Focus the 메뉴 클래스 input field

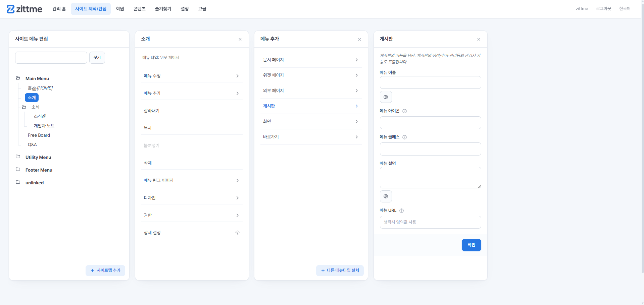[430, 149]
